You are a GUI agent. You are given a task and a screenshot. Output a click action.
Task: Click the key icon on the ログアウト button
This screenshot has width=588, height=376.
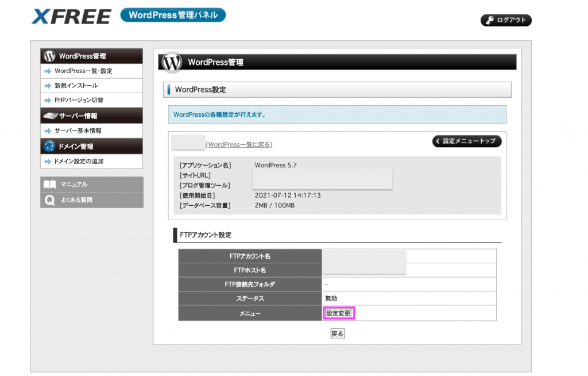point(489,20)
